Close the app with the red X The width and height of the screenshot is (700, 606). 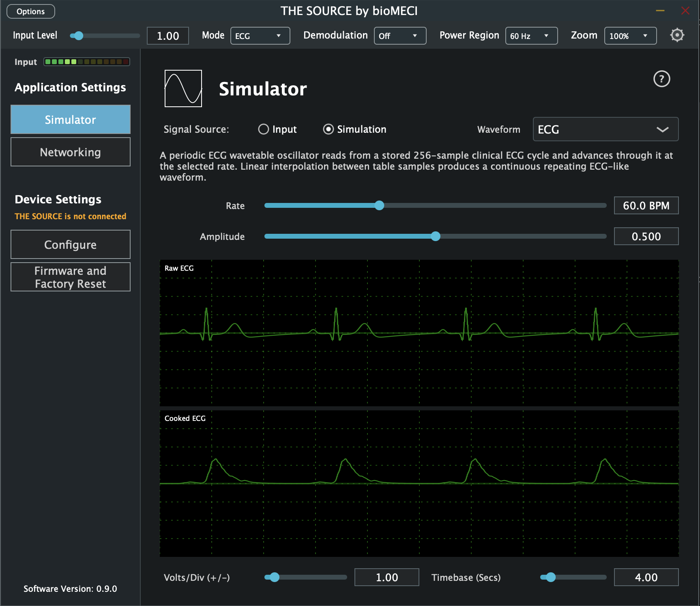[x=685, y=11]
